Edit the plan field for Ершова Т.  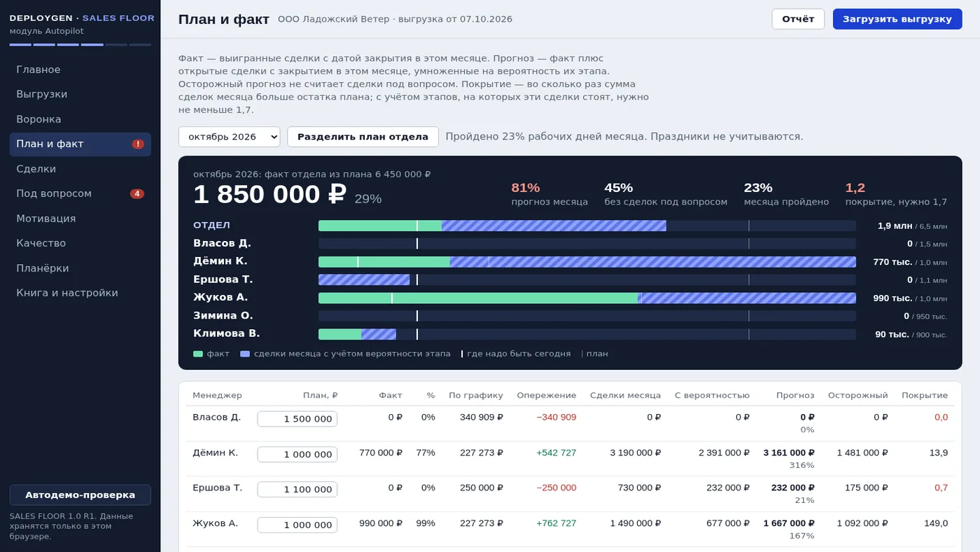point(297,490)
